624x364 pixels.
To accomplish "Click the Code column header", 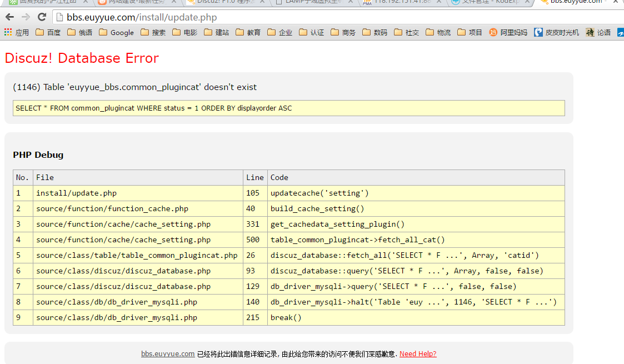I will point(416,177).
